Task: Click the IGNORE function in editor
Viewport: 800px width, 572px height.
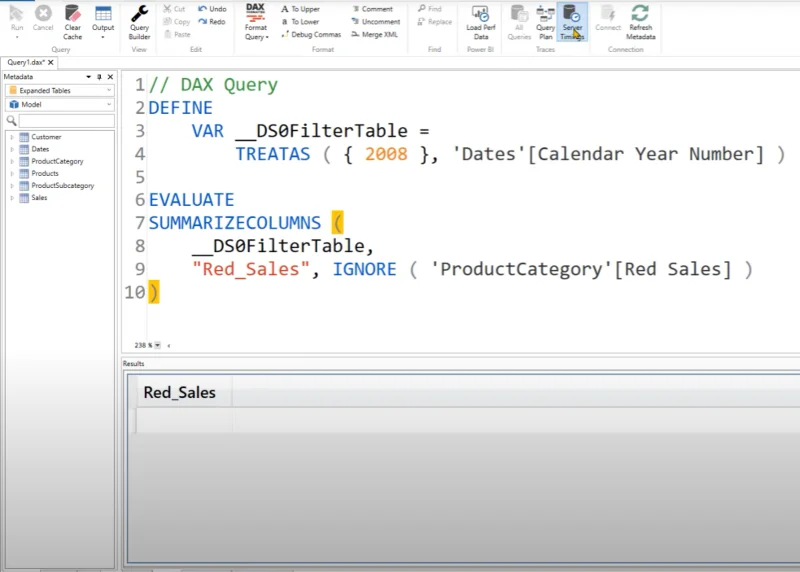Action: pos(364,269)
